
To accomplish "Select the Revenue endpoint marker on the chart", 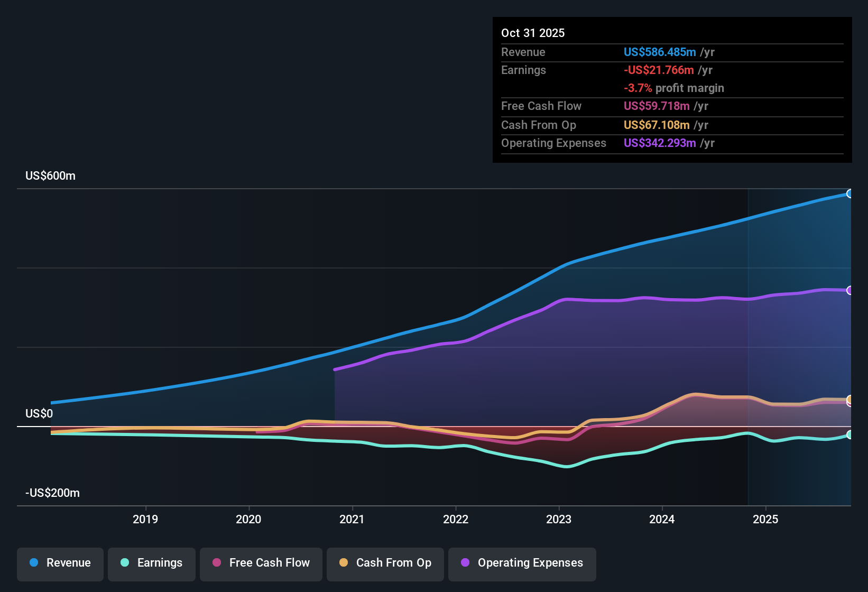I will (x=851, y=193).
